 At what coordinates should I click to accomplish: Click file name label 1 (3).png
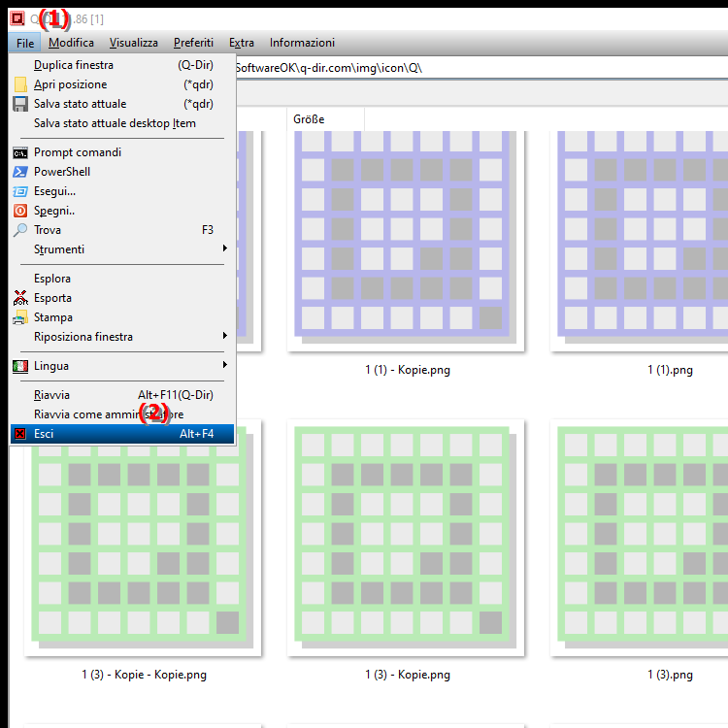click(x=670, y=675)
